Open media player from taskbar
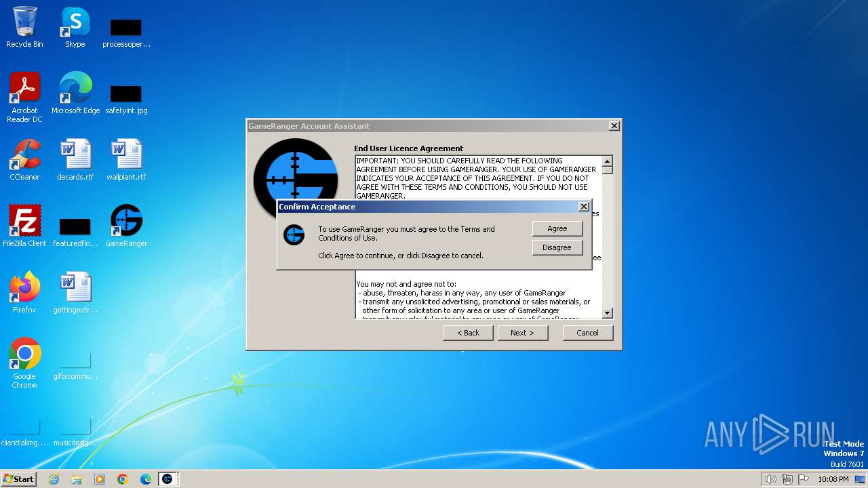 click(100, 479)
